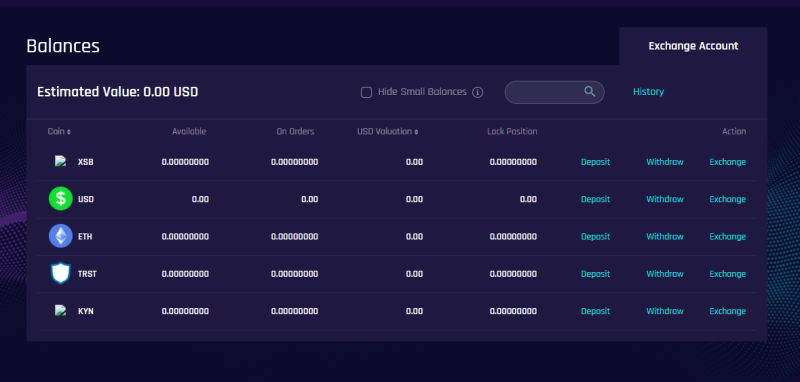The height and width of the screenshot is (382, 800).
Task: Click the ETH row On Orders value
Action: click(x=294, y=237)
